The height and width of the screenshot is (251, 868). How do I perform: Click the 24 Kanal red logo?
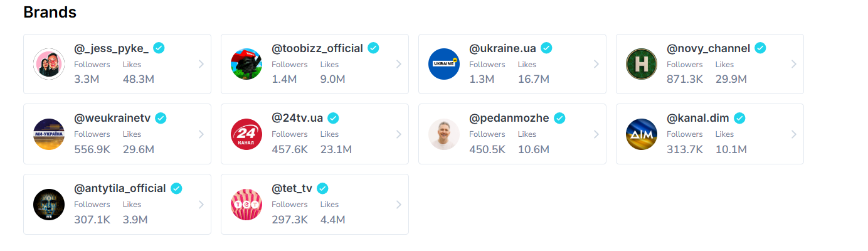[x=246, y=134]
